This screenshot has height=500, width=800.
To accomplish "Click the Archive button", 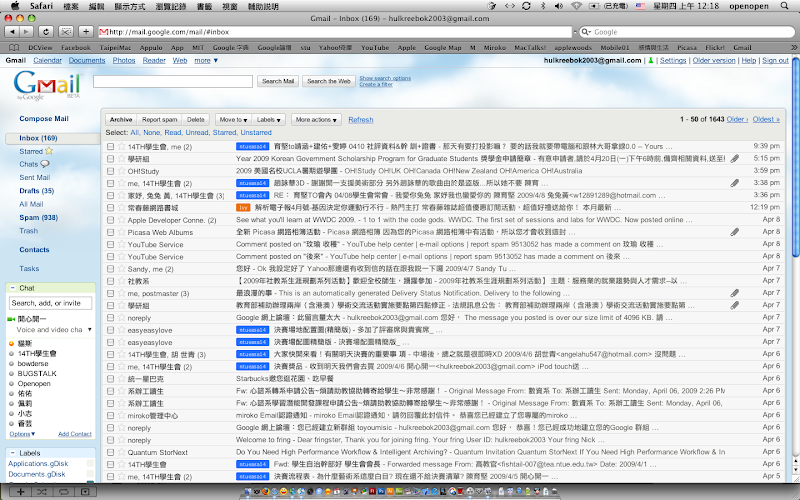I will click(x=121, y=120).
